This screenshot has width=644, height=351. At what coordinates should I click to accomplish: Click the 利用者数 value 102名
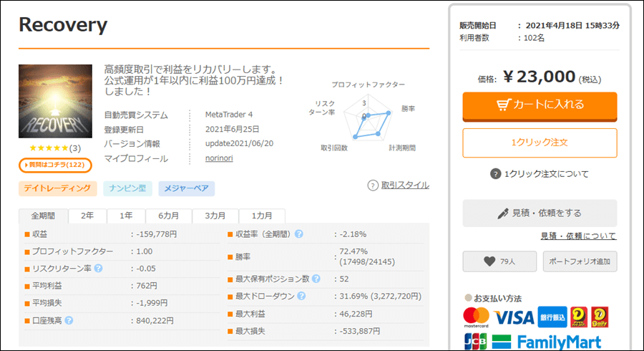tap(534, 38)
